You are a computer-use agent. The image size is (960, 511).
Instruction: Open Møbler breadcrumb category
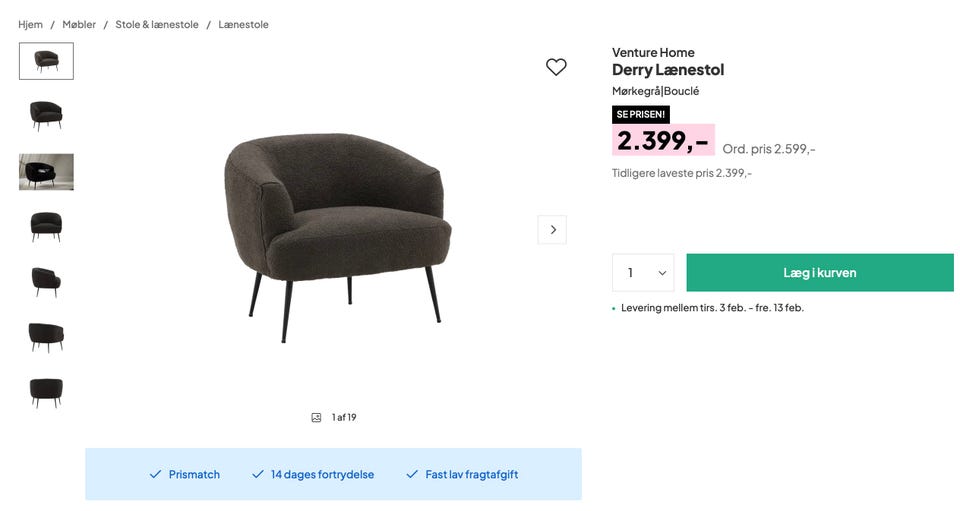click(79, 24)
